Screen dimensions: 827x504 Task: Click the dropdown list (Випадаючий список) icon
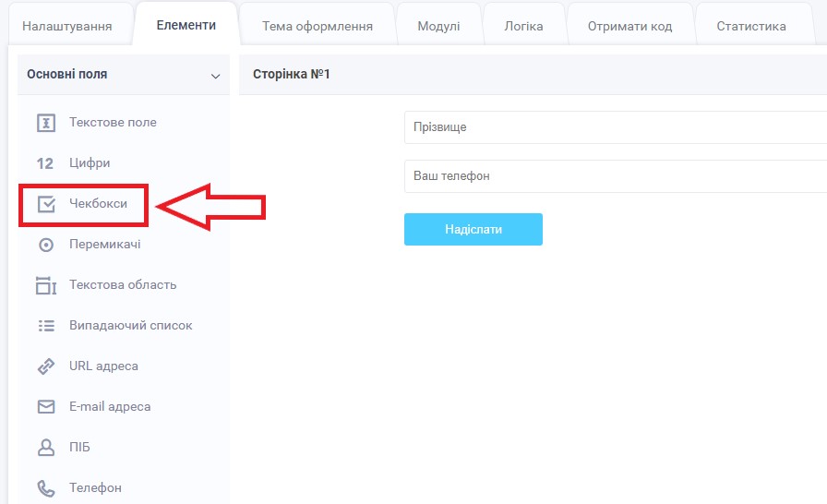(45, 326)
